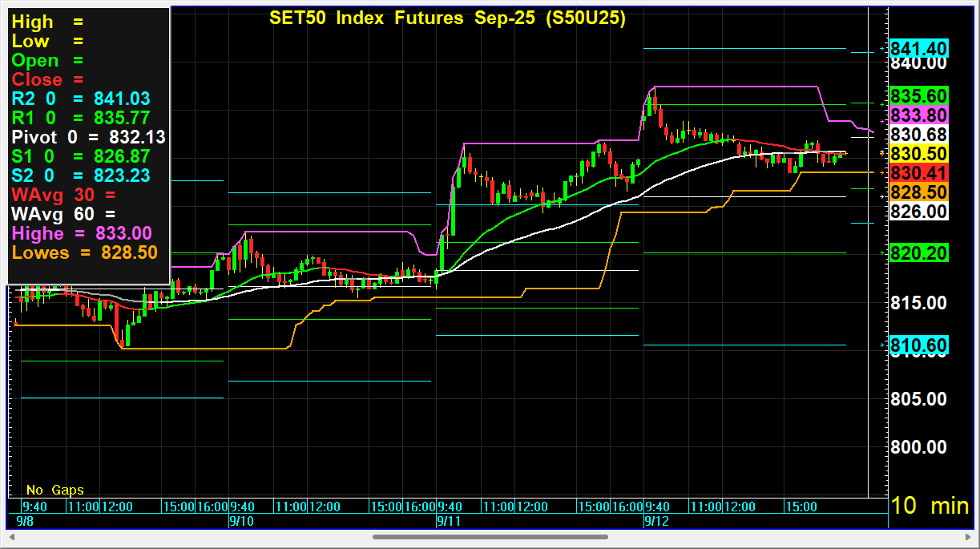
Task: Click the 815.00 price axis label
Action: 919,302
